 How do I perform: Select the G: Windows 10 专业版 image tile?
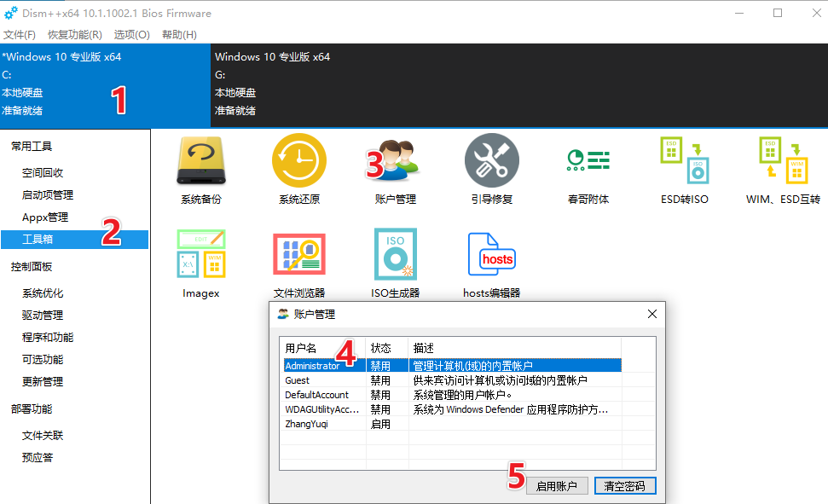pos(519,85)
